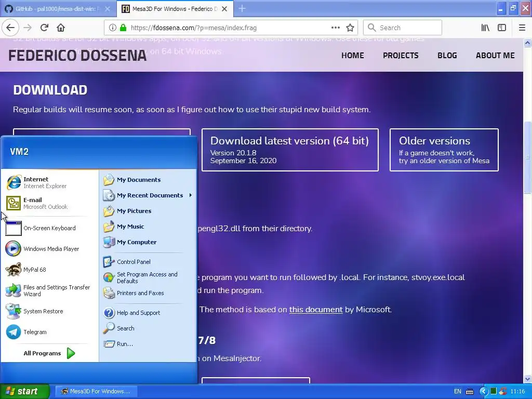Download latest version (64 bit)

tap(290, 150)
